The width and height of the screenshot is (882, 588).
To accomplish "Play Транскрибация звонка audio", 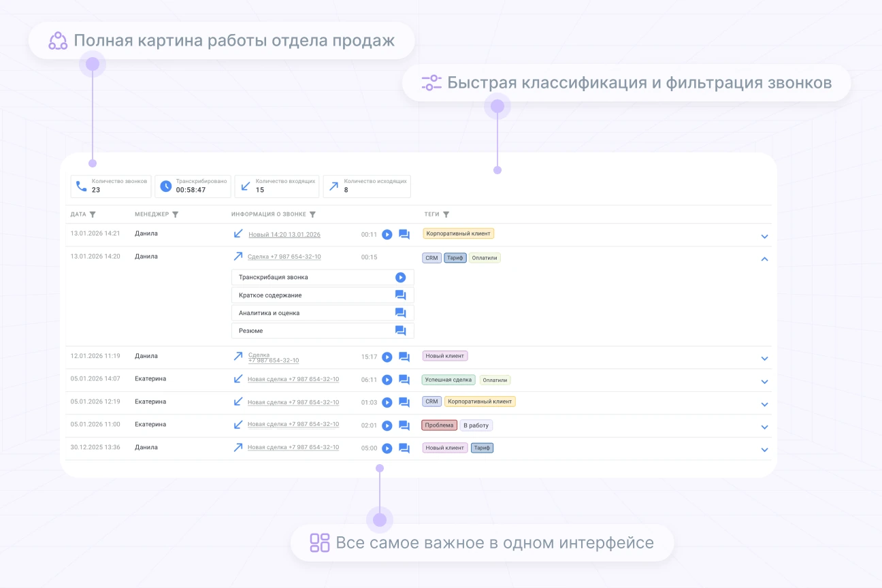I will (400, 278).
